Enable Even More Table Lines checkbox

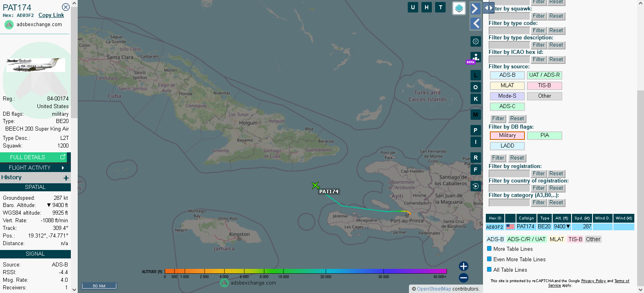coord(489,259)
